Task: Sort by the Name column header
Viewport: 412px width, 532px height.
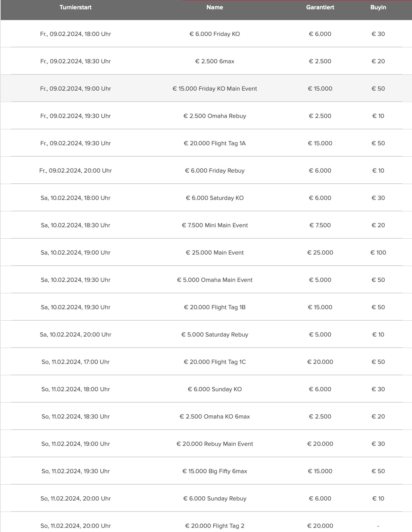Action: (215, 7)
